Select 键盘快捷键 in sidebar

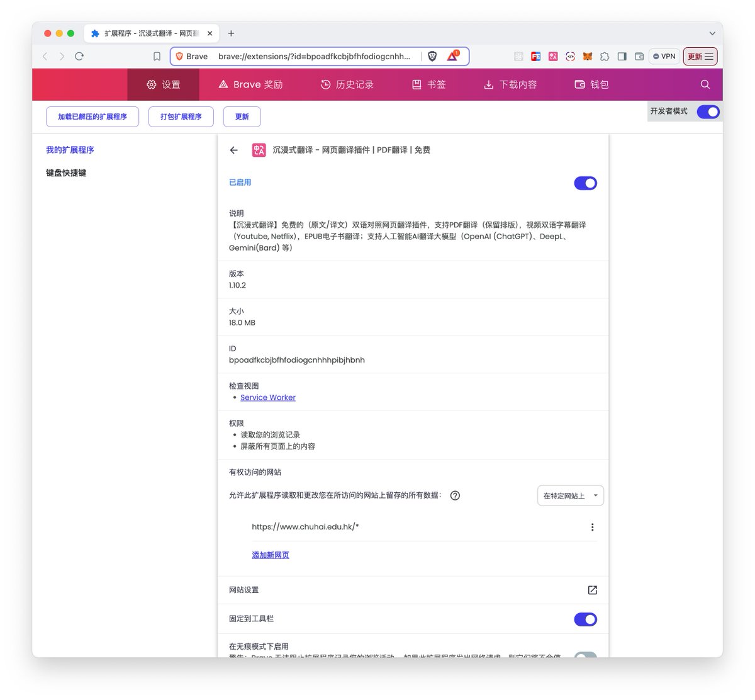[66, 173]
